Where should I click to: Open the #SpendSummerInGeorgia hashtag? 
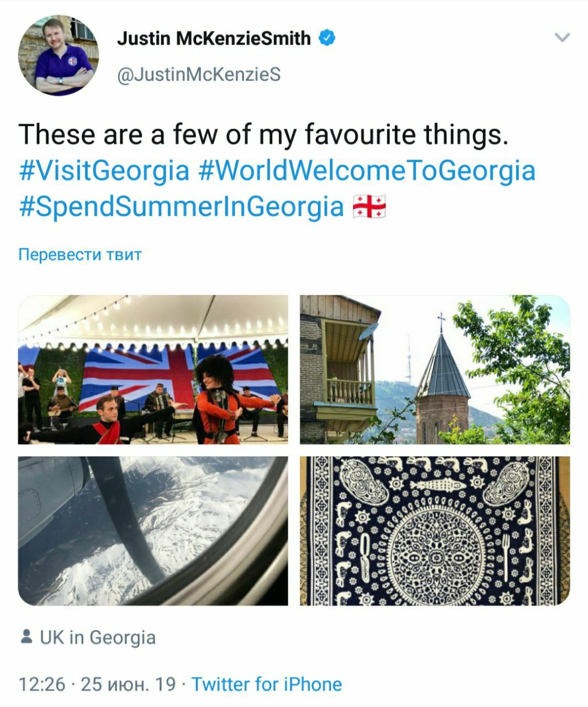point(182,207)
